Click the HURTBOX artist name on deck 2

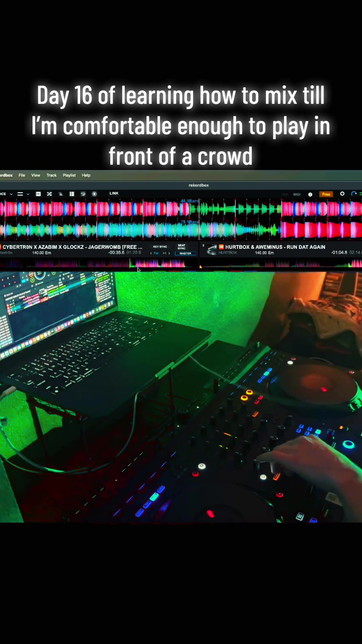coord(228,253)
